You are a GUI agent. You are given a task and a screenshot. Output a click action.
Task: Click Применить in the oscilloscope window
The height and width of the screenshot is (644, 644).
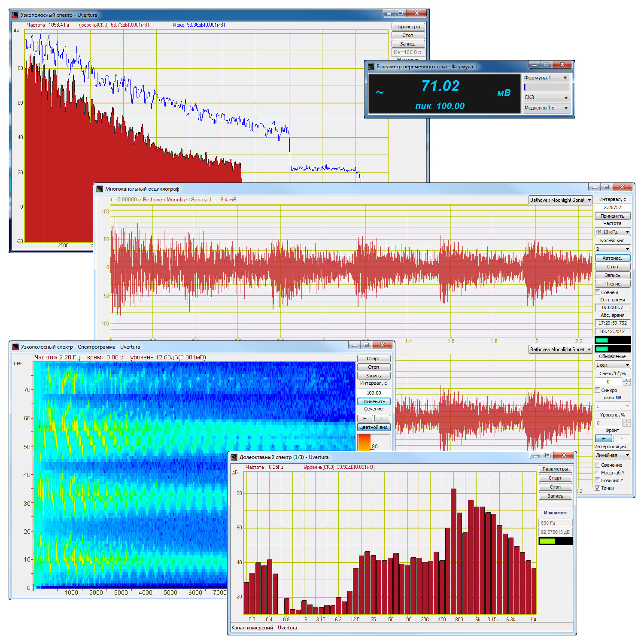pos(613,216)
